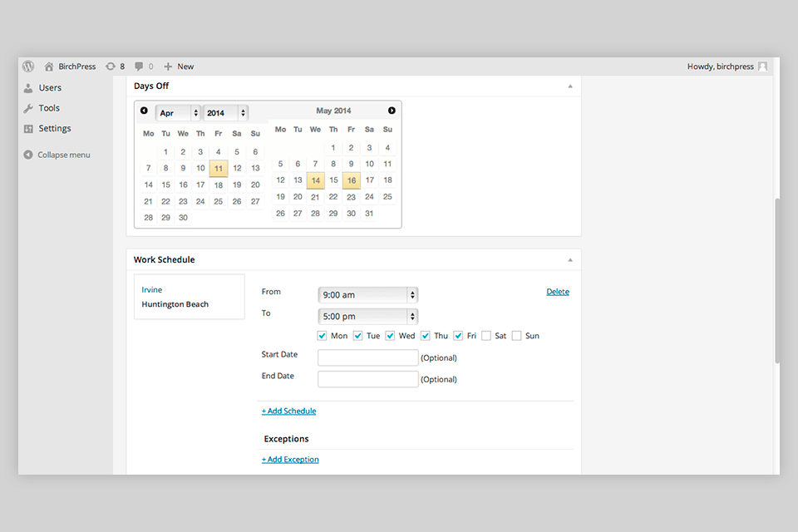Go to next month in calendar
This screenshot has width=798, height=532.
tap(392, 111)
